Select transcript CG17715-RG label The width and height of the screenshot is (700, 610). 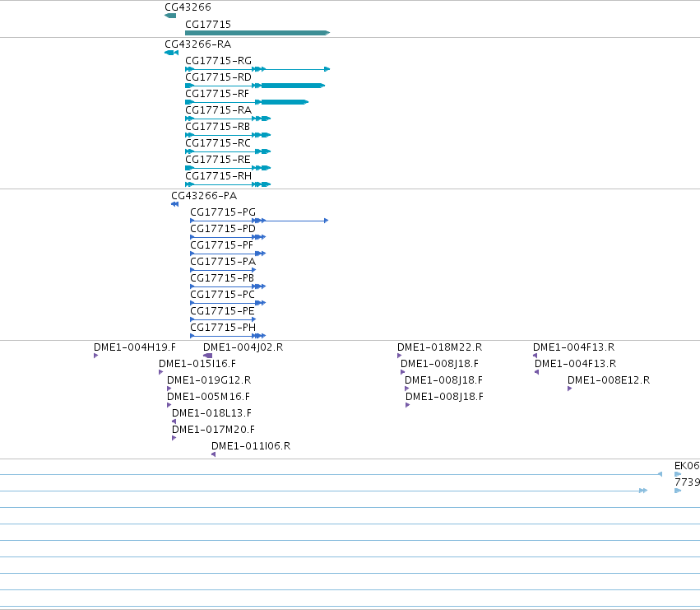[x=218, y=61]
